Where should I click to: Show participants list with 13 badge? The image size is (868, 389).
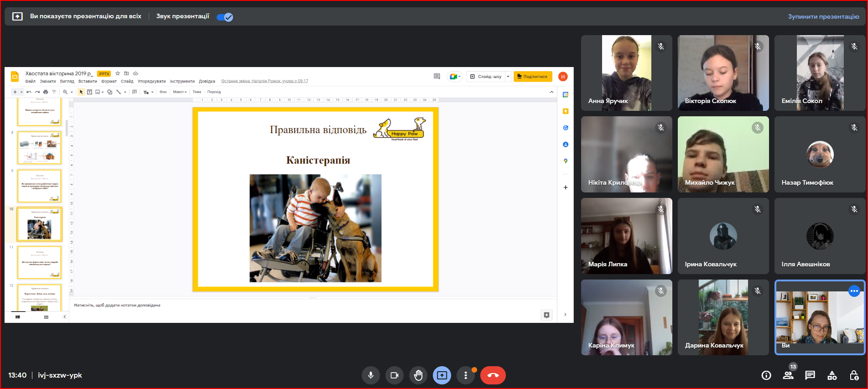click(788, 375)
